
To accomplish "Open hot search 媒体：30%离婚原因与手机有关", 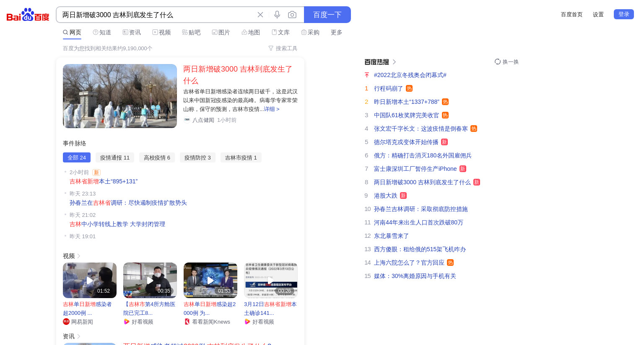I will click(415, 276).
